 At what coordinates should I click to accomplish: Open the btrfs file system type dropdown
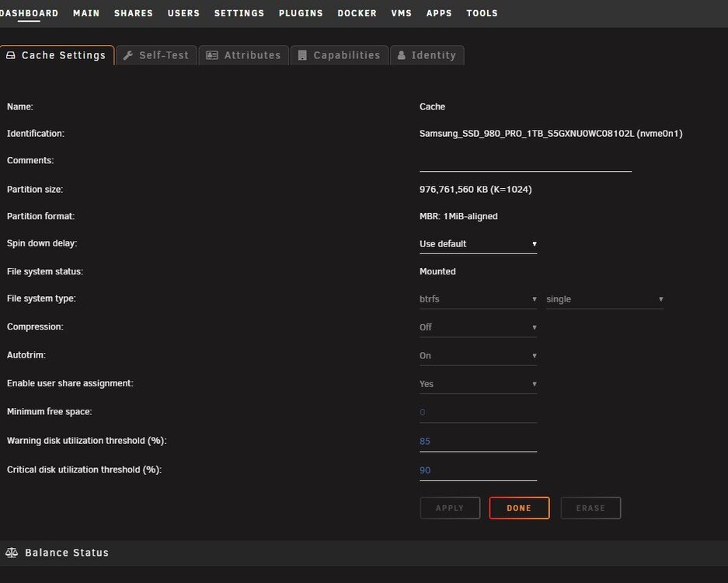click(x=479, y=299)
